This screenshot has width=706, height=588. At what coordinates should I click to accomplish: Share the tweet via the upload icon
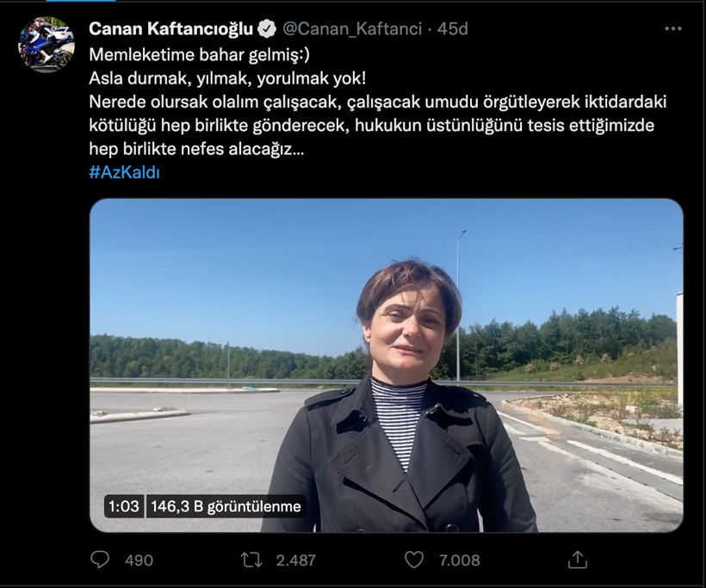(578, 560)
